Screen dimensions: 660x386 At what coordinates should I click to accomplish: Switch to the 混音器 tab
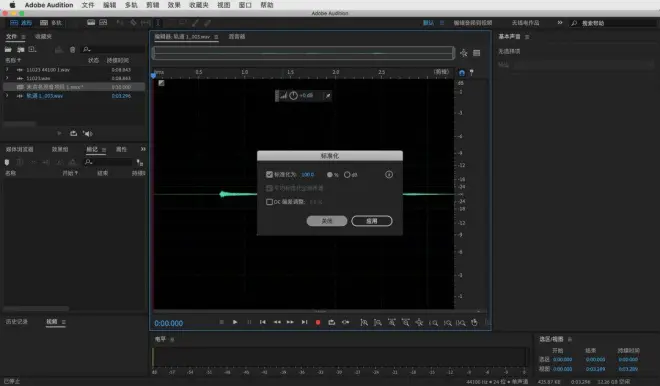tap(237, 37)
